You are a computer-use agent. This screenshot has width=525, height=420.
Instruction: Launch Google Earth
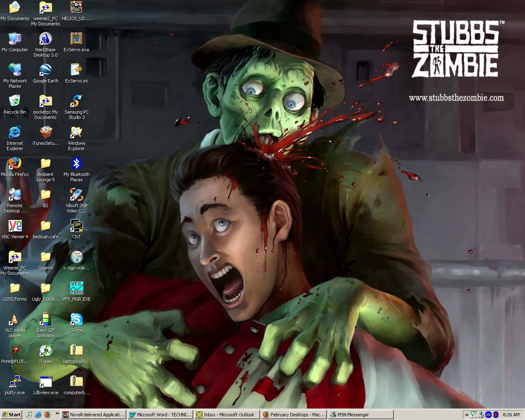pyautogui.click(x=46, y=73)
